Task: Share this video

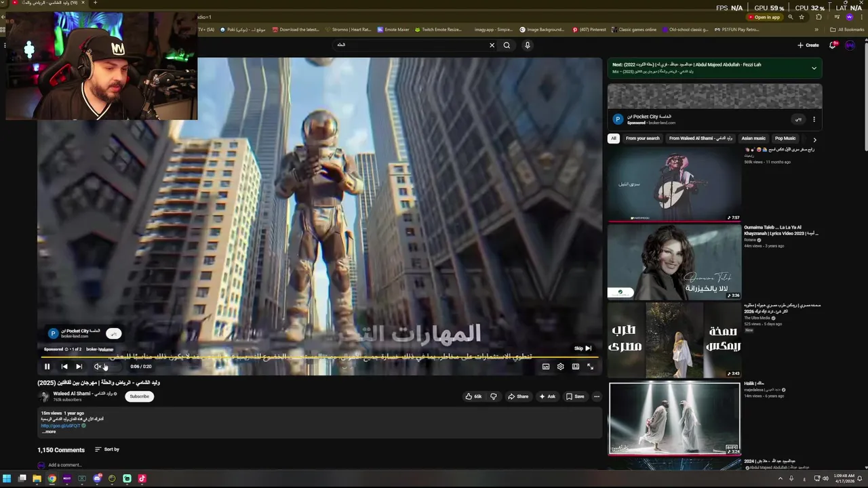Action: click(518, 396)
